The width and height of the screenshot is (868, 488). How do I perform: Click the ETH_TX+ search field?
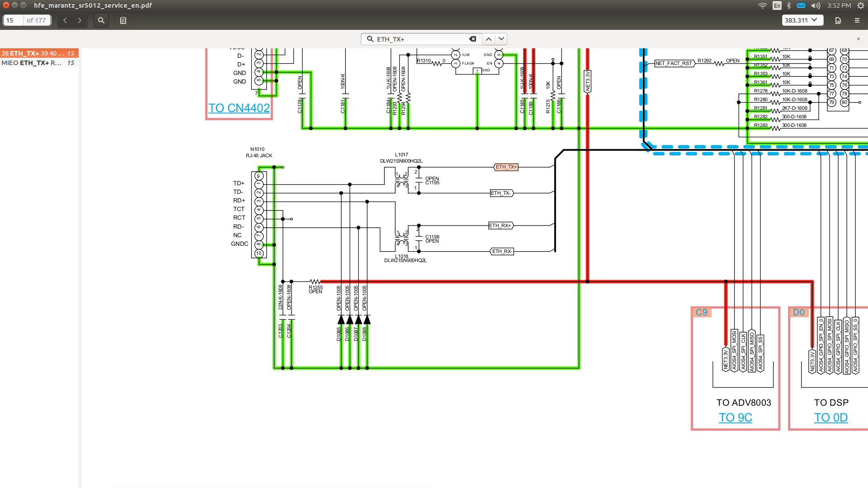click(420, 39)
